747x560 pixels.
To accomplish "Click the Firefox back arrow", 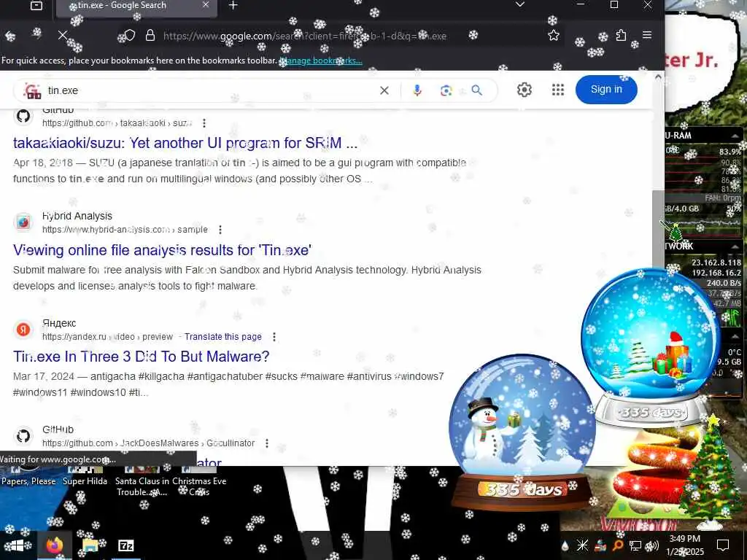I will [x=10, y=36].
